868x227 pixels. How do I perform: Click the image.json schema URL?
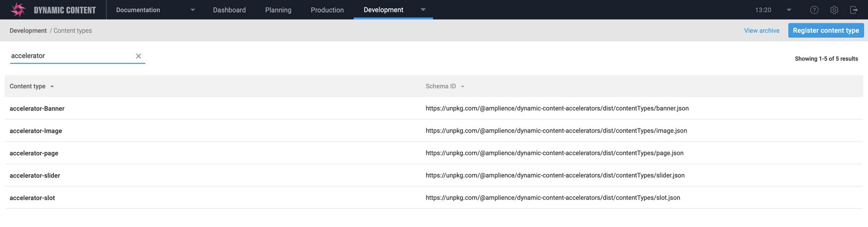coord(556,131)
